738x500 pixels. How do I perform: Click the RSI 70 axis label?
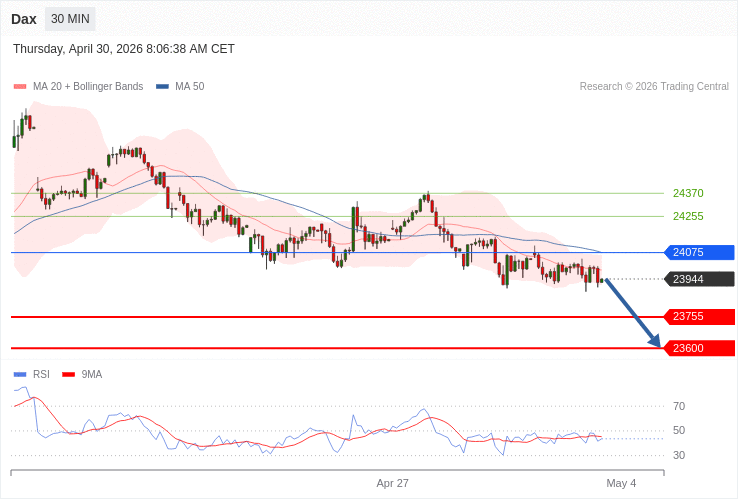click(x=679, y=406)
